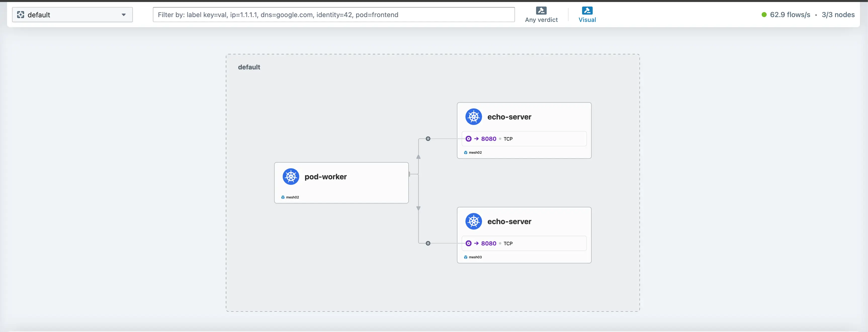Image resolution: width=868 pixels, height=332 pixels.
Task: Open the default namespace dropdown arrow
Action: (x=124, y=15)
